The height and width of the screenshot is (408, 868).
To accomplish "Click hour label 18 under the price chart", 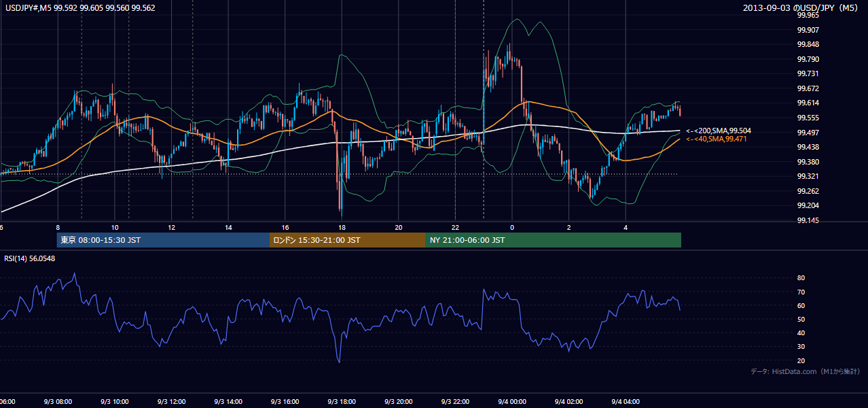I will (342, 228).
